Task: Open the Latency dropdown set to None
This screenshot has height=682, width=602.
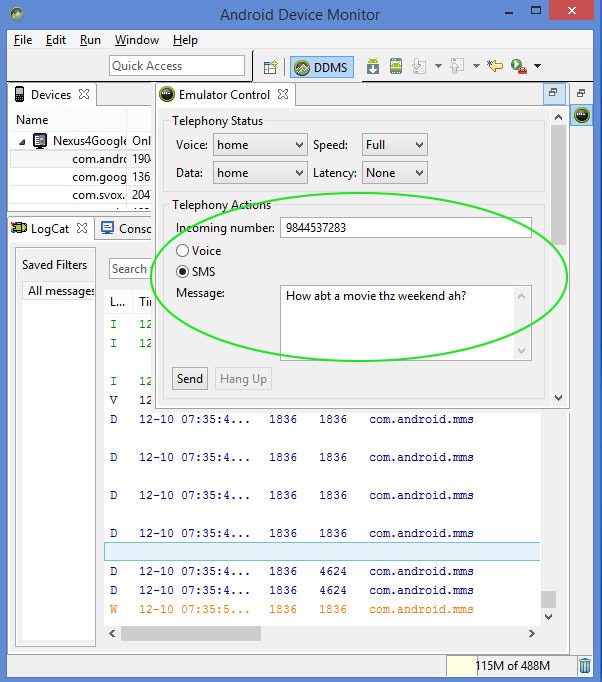Action: (x=395, y=173)
